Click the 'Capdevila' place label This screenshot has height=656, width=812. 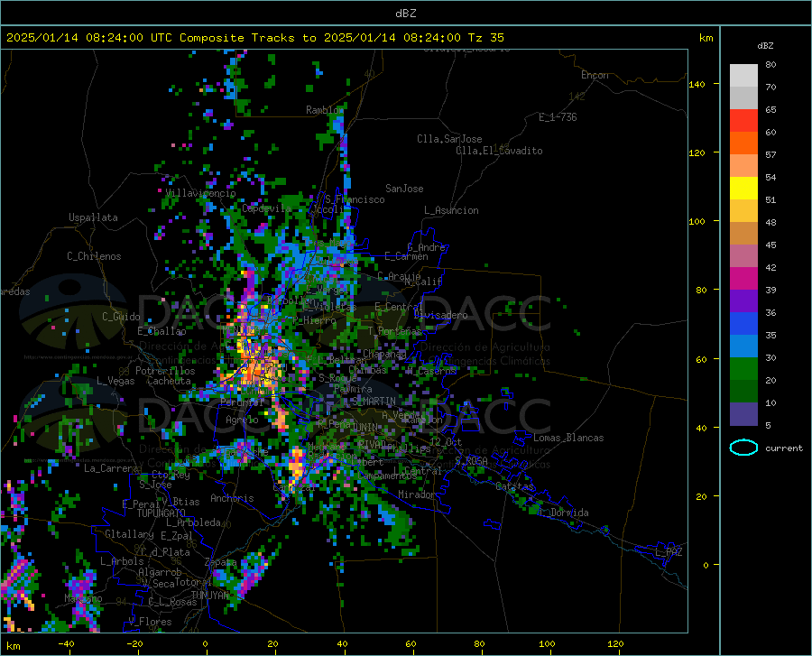click(x=266, y=208)
